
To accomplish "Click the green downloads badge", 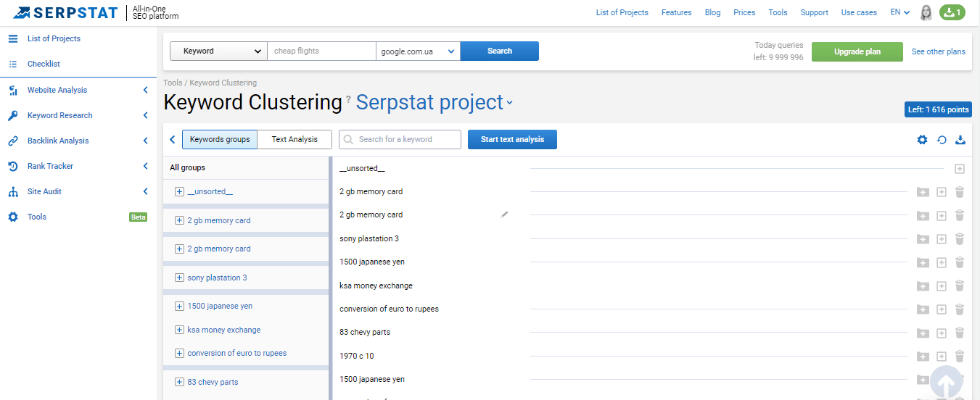I will coord(952,12).
